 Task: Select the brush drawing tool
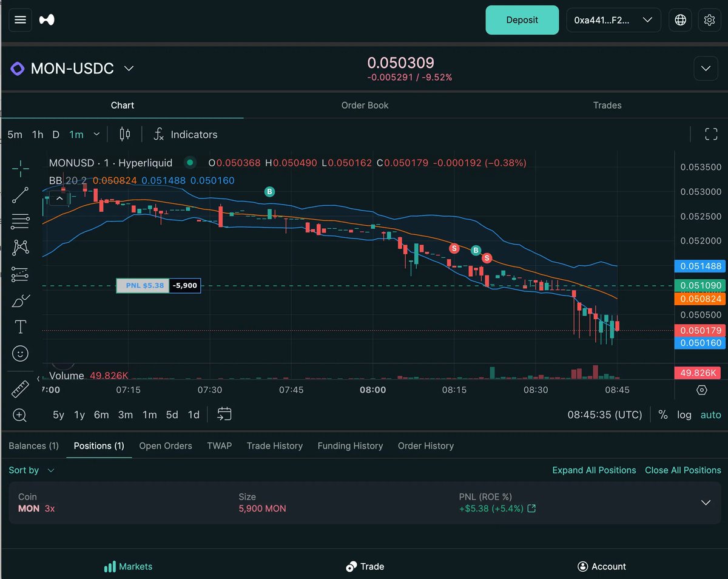[20, 300]
